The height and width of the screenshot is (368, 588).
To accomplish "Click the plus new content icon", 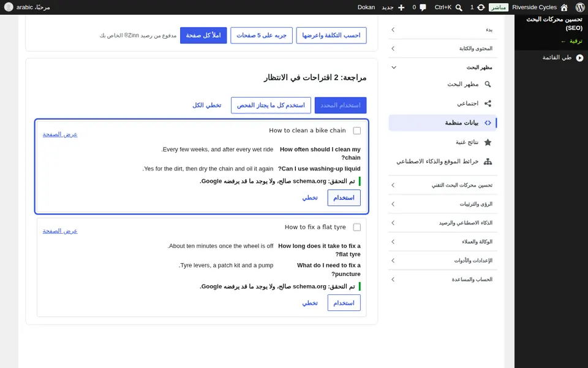I will [x=401, y=7].
